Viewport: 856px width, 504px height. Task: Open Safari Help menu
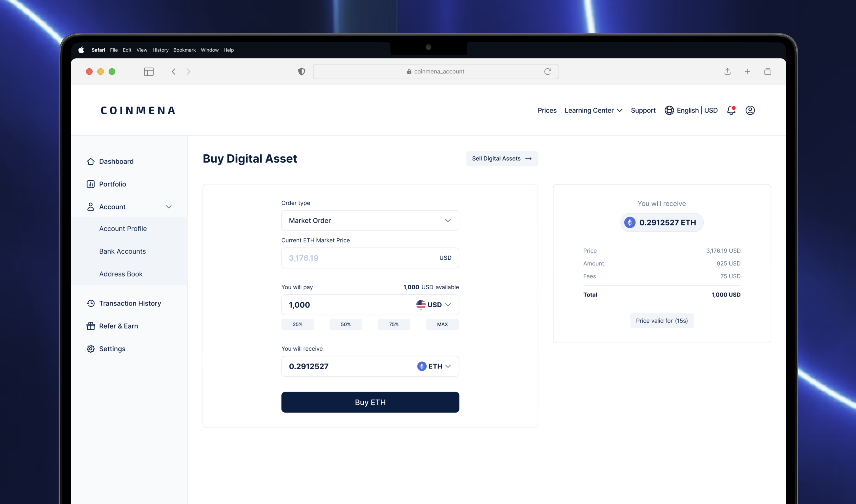(229, 50)
